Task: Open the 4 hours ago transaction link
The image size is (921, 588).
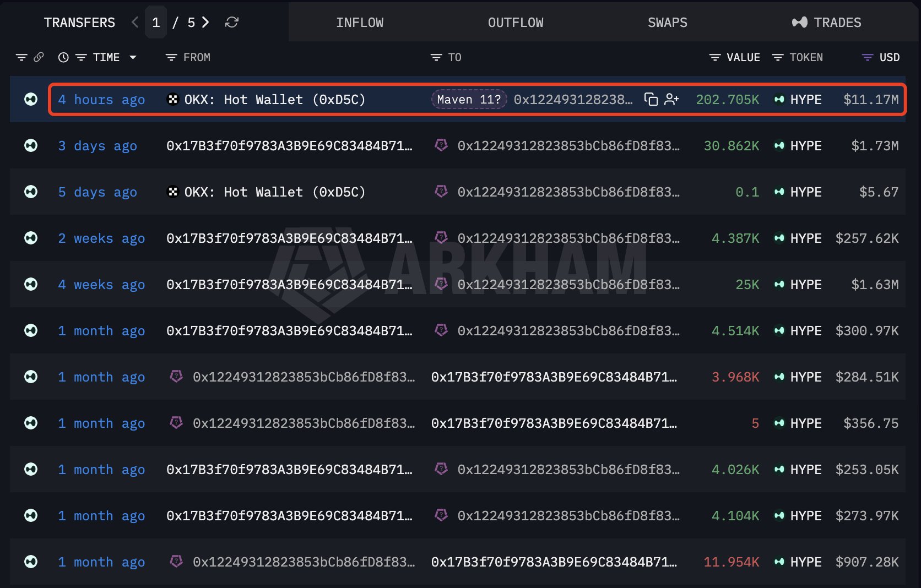Action: (102, 100)
